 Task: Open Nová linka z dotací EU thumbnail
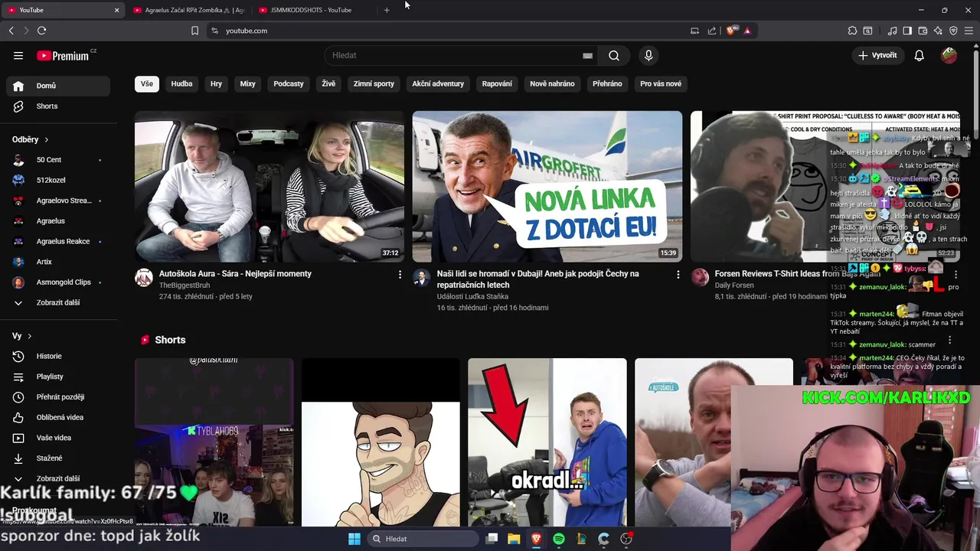547,187
